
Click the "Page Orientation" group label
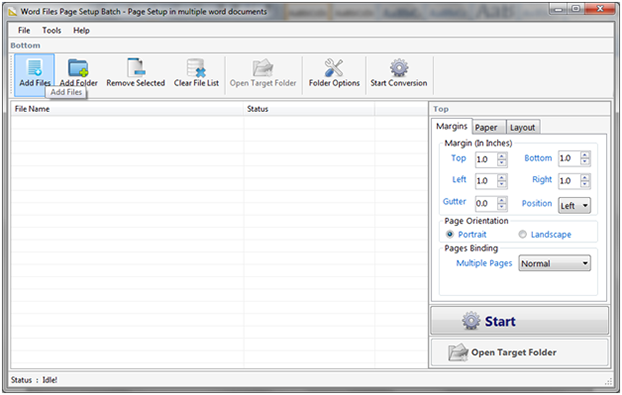point(476,221)
